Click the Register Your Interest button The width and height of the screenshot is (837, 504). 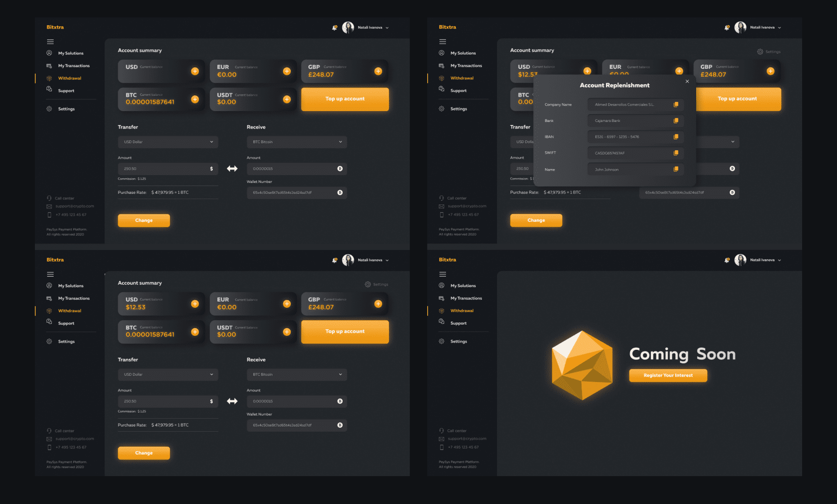668,375
